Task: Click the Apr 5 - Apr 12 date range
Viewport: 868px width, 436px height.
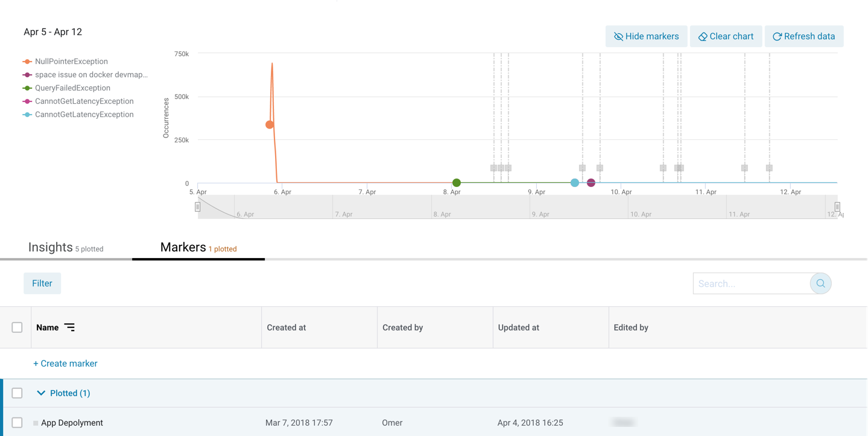Action: tap(53, 32)
